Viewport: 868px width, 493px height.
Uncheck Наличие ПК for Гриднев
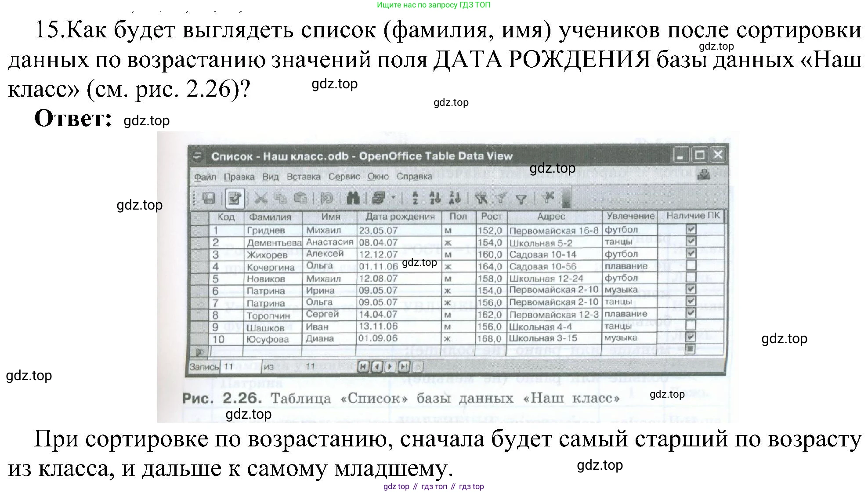(x=691, y=229)
